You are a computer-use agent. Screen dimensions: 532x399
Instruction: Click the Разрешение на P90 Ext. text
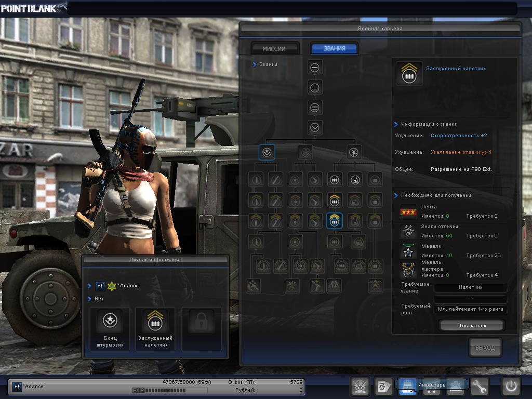click(x=461, y=169)
